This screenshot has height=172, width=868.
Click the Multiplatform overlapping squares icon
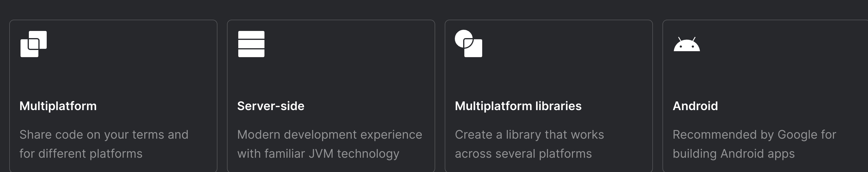(34, 44)
